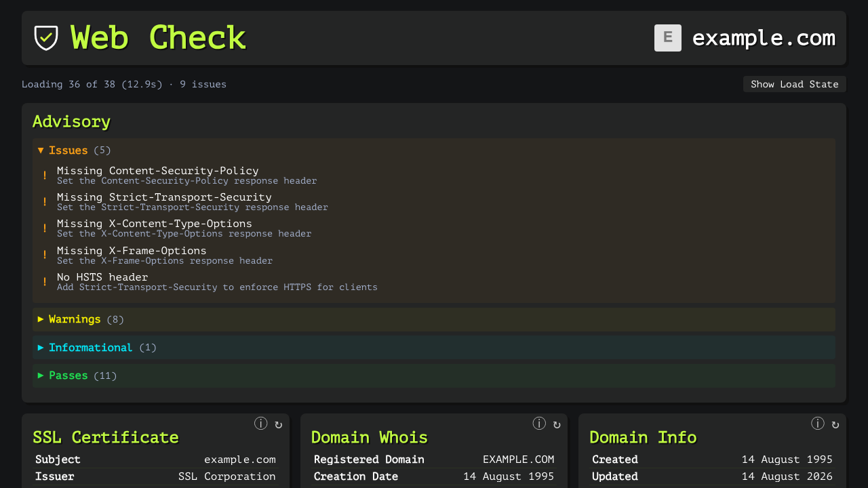Open info for Domain Whois card
Viewport: 868px width, 488px height.
click(539, 424)
